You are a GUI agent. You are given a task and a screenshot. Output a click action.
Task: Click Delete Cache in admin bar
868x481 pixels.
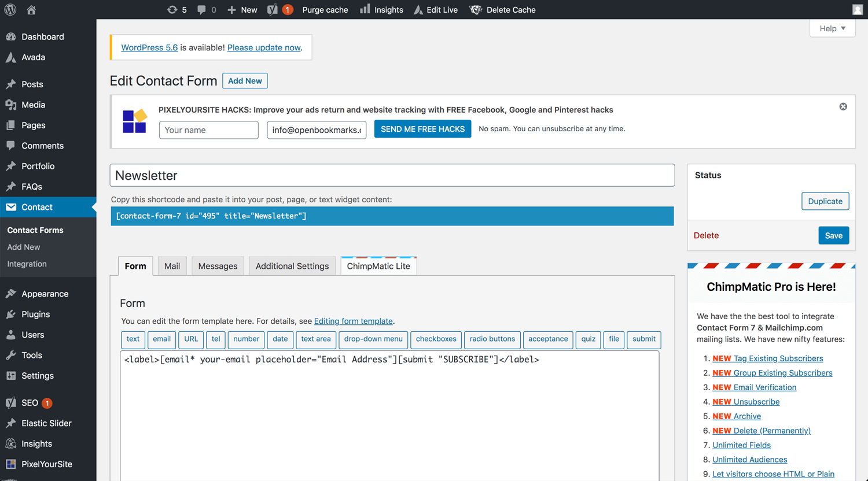502,10
